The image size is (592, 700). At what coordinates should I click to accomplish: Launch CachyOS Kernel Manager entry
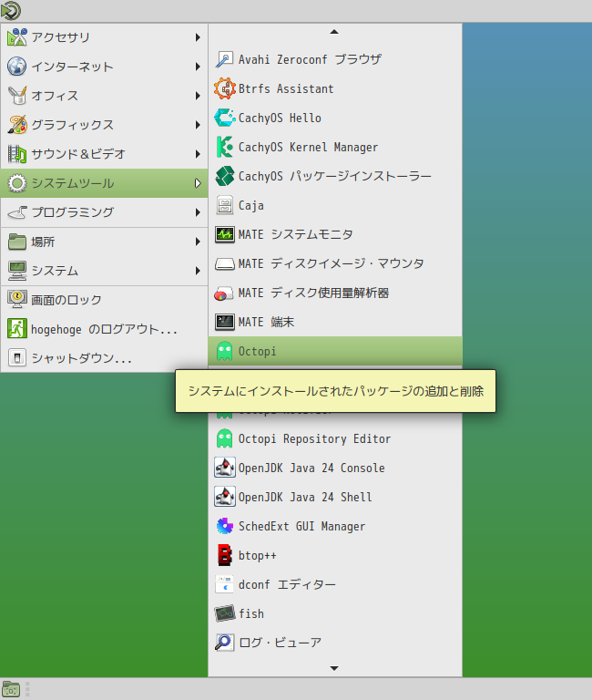[335, 147]
